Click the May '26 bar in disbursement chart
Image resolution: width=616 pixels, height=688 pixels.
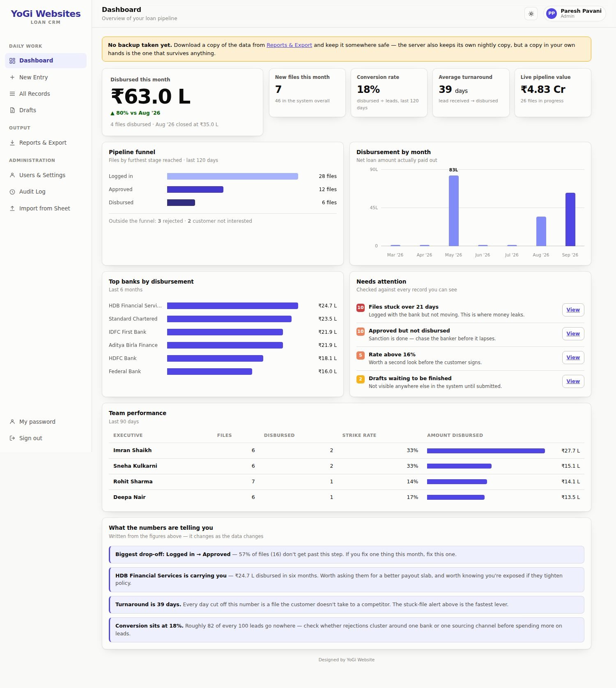pyautogui.click(x=453, y=211)
